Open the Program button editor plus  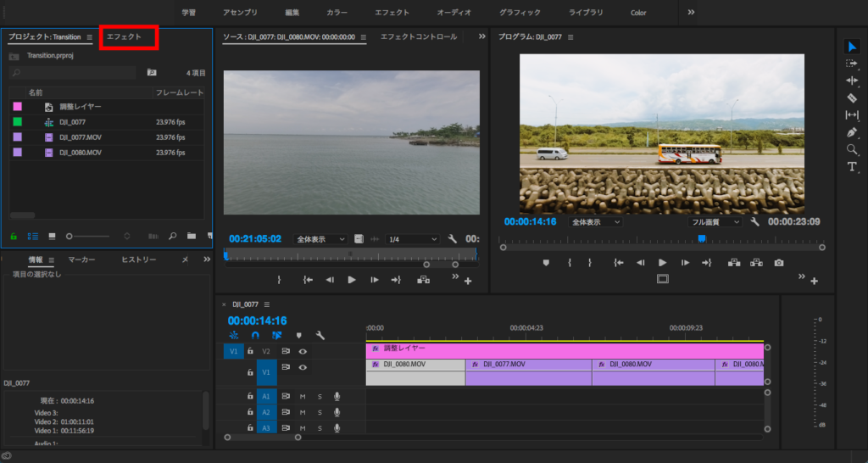(814, 282)
